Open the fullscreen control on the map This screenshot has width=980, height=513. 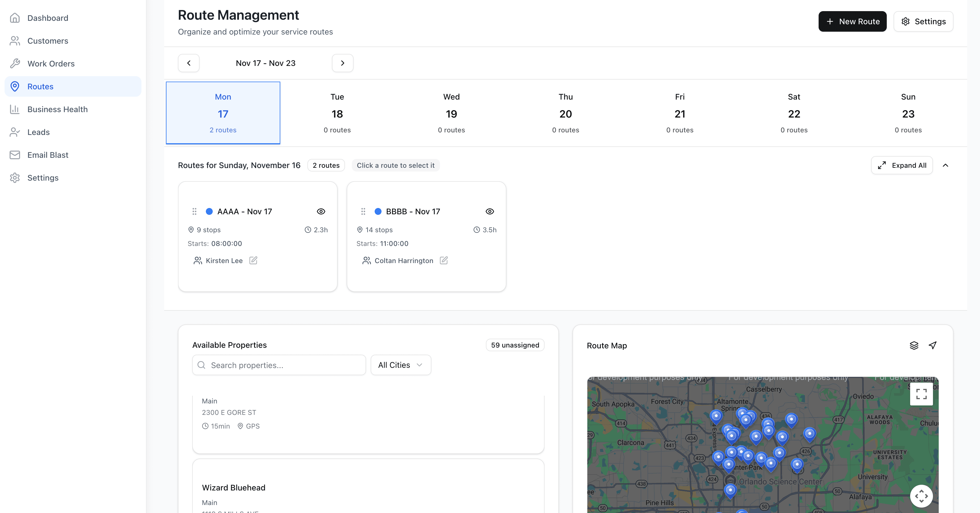[x=922, y=393]
